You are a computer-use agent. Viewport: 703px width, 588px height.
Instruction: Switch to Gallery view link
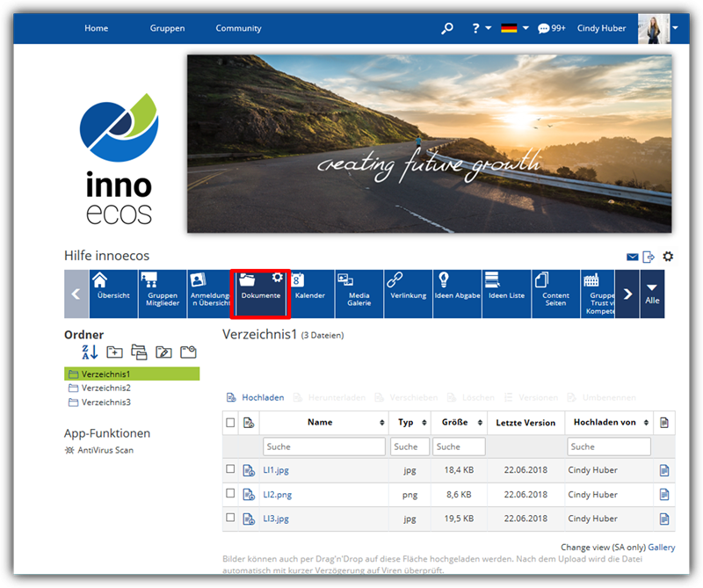click(661, 547)
